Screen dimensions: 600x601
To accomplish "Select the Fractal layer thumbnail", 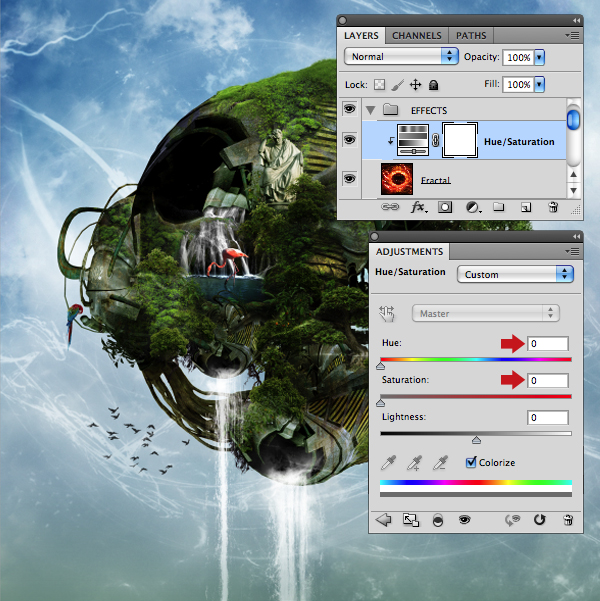I will click(x=397, y=179).
